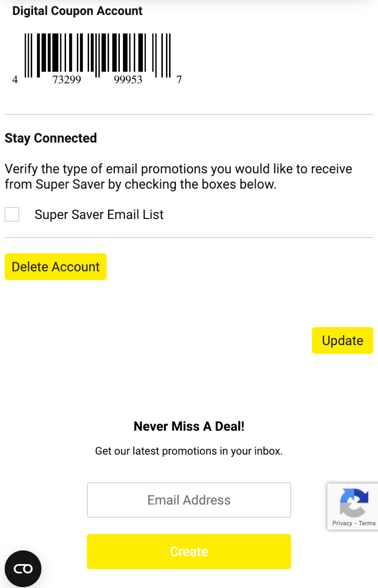Click the yellow Create button
The width and height of the screenshot is (378, 588).
[x=189, y=551]
